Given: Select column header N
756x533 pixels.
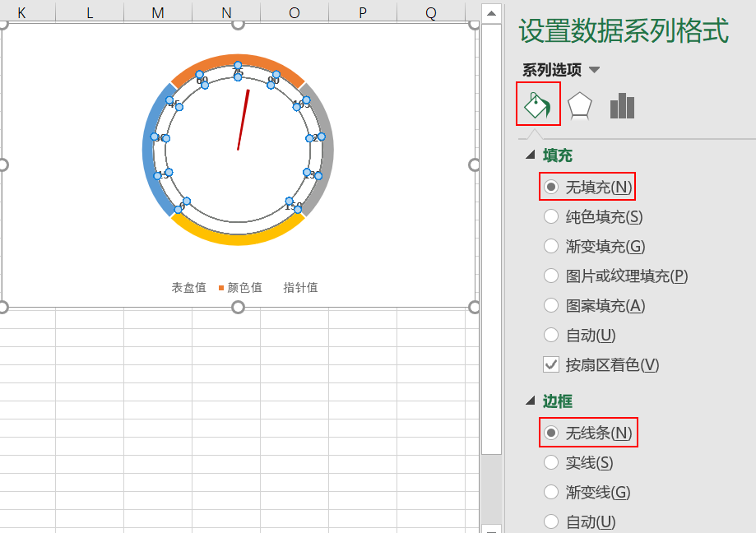Looking at the screenshot, I should point(226,12).
